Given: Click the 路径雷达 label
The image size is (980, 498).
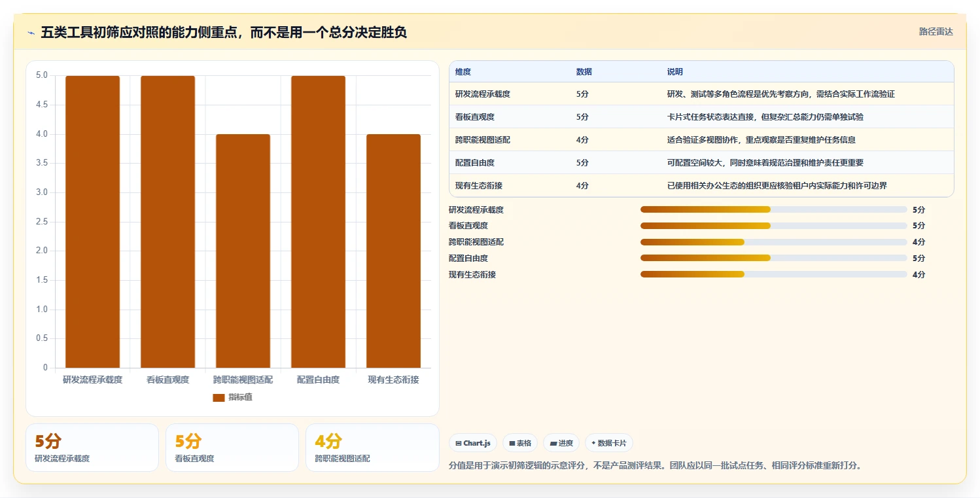Looking at the screenshot, I should 936,31.
